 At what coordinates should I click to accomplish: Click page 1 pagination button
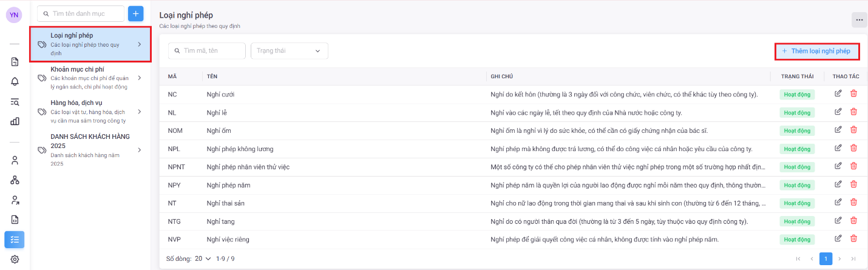click(x=826, y=258)
